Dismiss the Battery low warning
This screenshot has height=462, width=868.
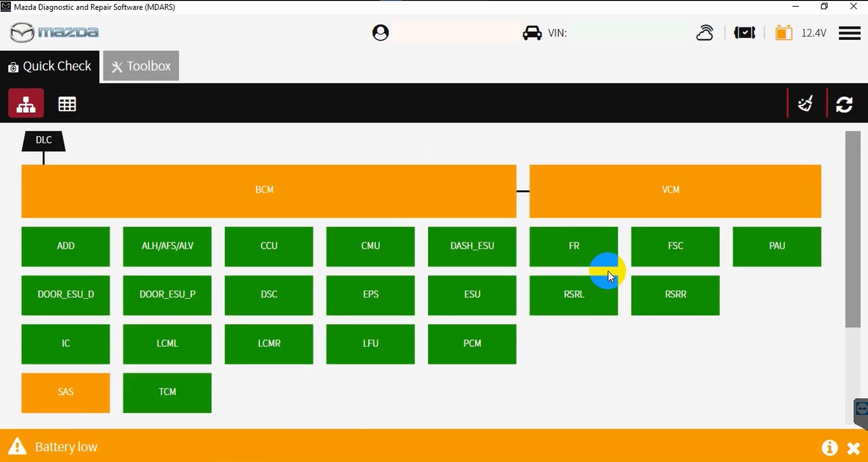coord(854,448)
